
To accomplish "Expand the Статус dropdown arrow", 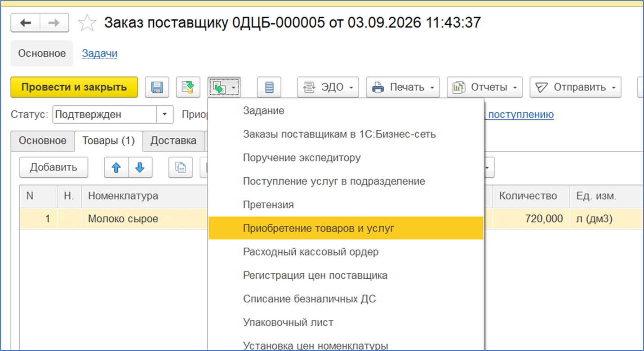I will click(164, 114).
